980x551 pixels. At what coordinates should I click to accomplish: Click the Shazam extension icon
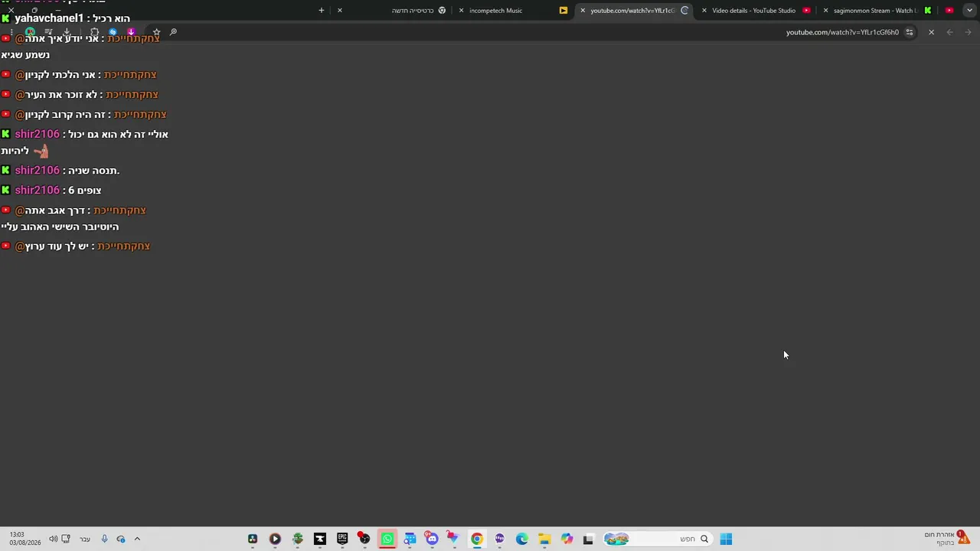coord(113,32)
